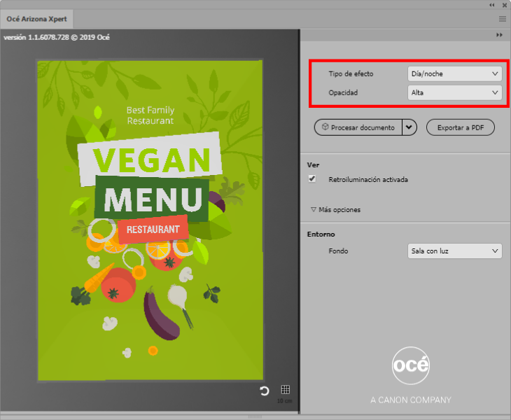Click the Tipo de efecto label
The width and height of the screenshot is (511, 420).
351,73
